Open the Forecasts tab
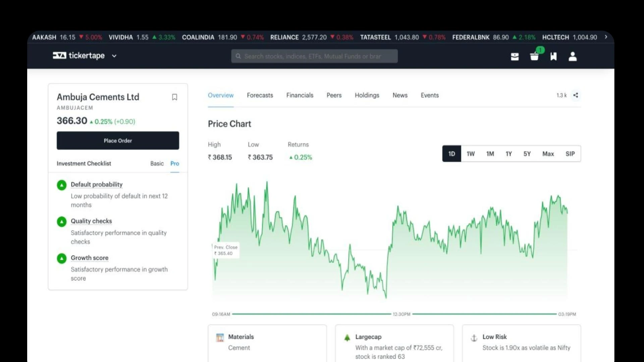 260,95
